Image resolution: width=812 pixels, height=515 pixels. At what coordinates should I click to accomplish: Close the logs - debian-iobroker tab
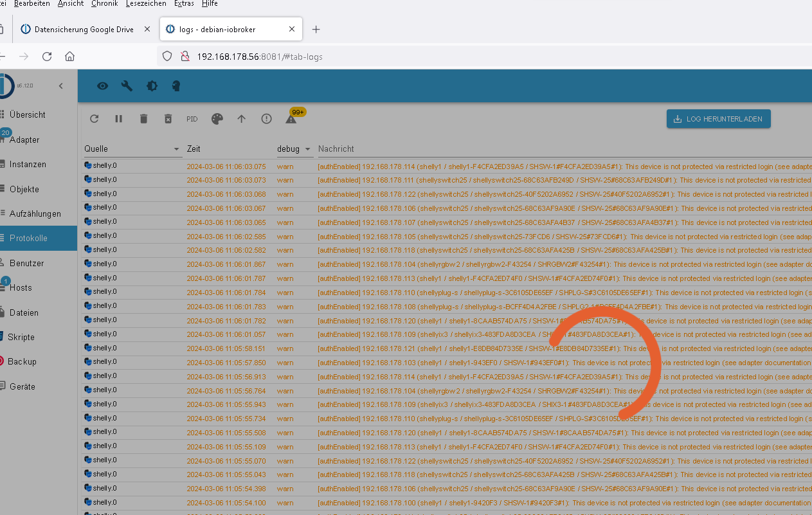point(292,30)
